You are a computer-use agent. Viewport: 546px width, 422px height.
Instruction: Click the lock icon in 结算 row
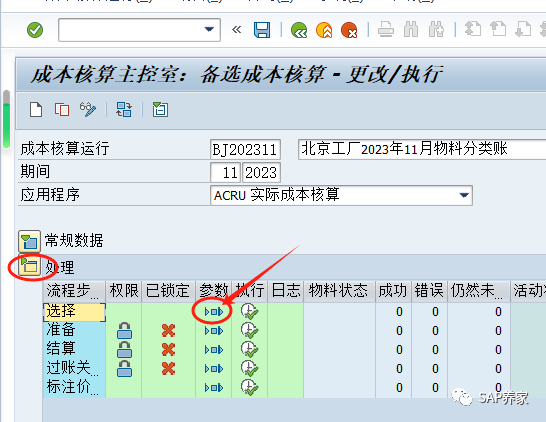coord(124,350)
